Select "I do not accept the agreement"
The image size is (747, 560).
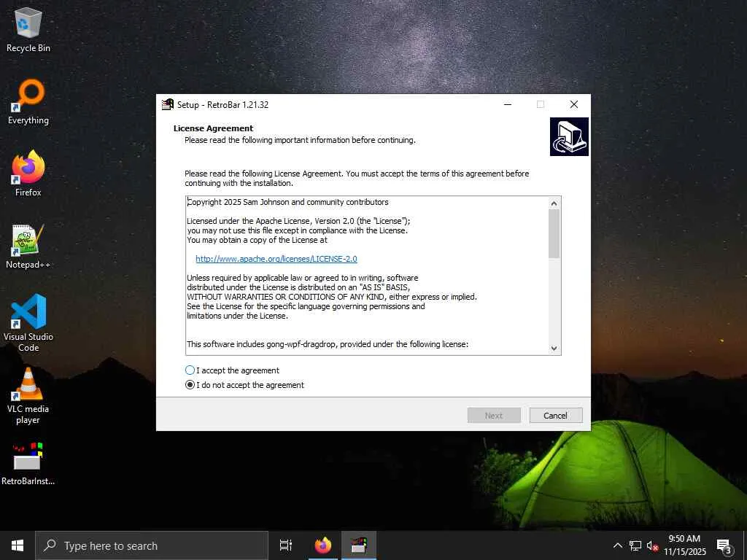pos(244,385)
